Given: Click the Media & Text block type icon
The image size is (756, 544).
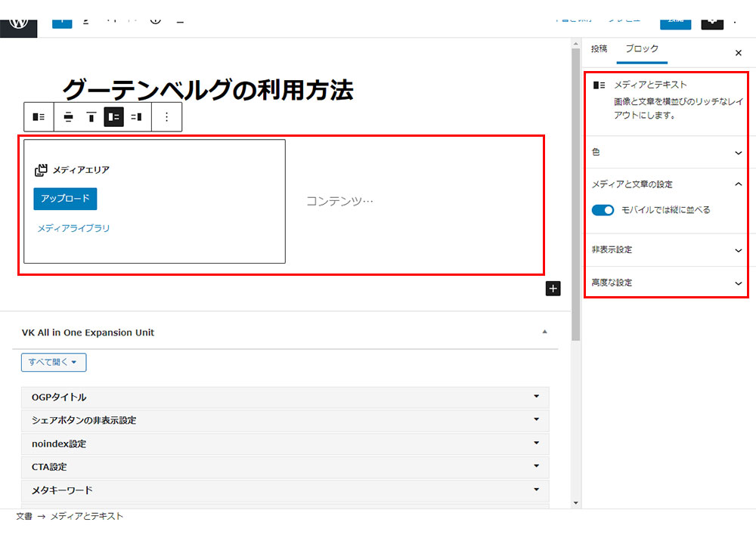Looking at the screenshot, I should [39, 117].
